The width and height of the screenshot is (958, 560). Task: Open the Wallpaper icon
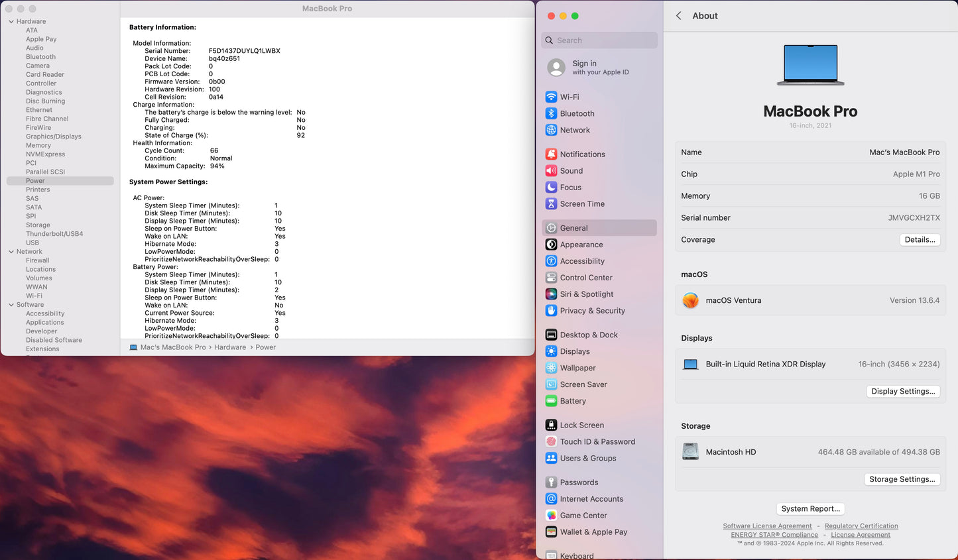551,368
